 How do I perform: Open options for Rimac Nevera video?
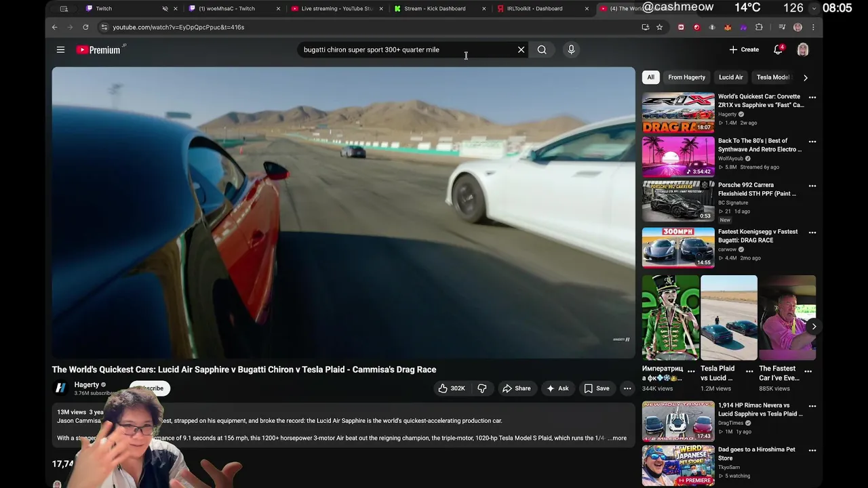(812, 407)
